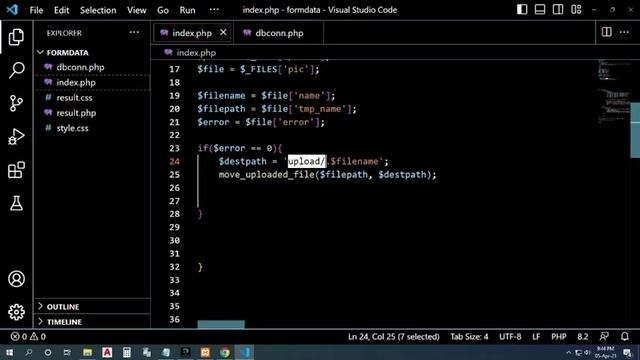This screenshot has width=640, height=360.
Task: Open the Source Control view
Action: [x=16, y=103]
